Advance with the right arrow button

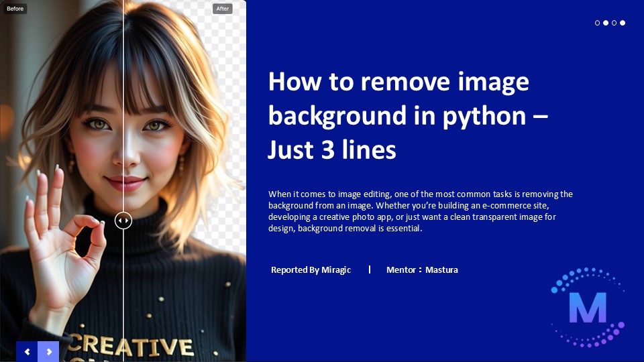48,351
